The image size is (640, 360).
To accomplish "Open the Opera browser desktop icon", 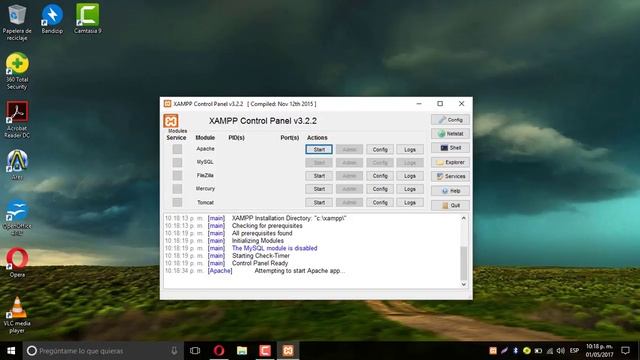I will (17, 262).
